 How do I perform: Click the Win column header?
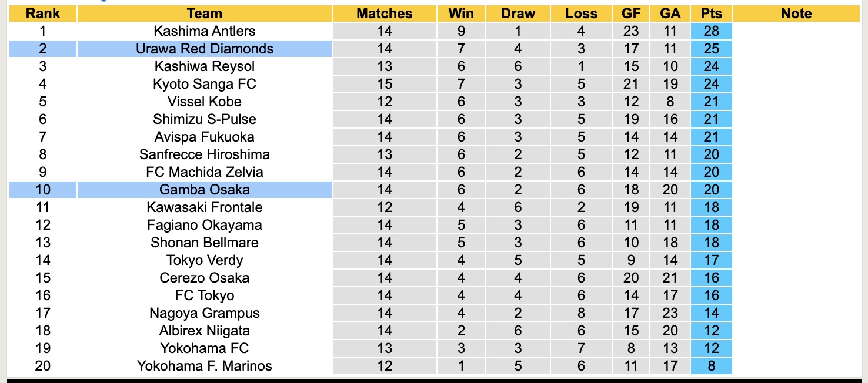pos(461,14)
